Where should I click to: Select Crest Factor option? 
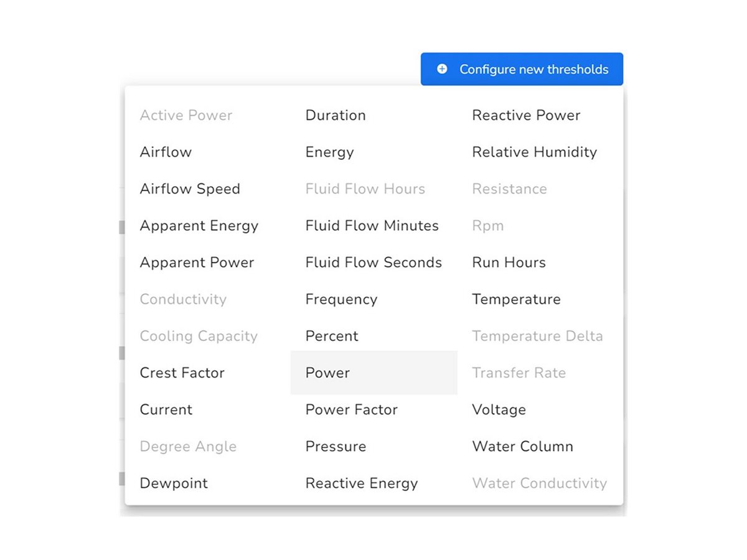pos(182,373)
